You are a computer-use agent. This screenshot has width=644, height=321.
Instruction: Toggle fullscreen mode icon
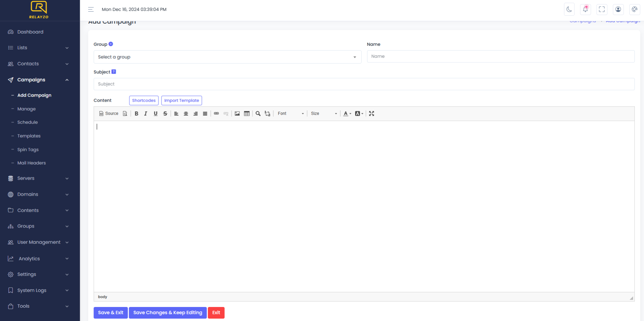point(602,9)
